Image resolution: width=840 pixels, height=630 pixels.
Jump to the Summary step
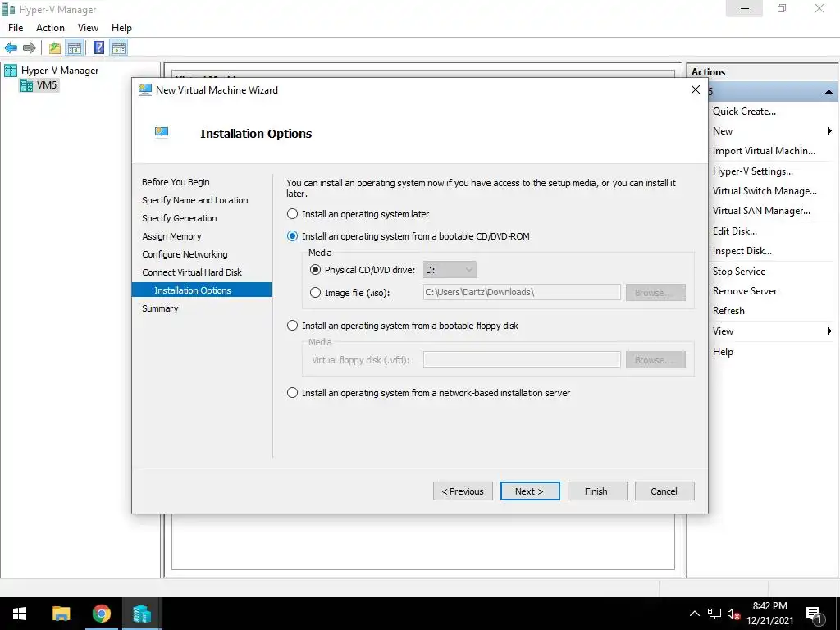pyautogui.click(x=160, y=308)
